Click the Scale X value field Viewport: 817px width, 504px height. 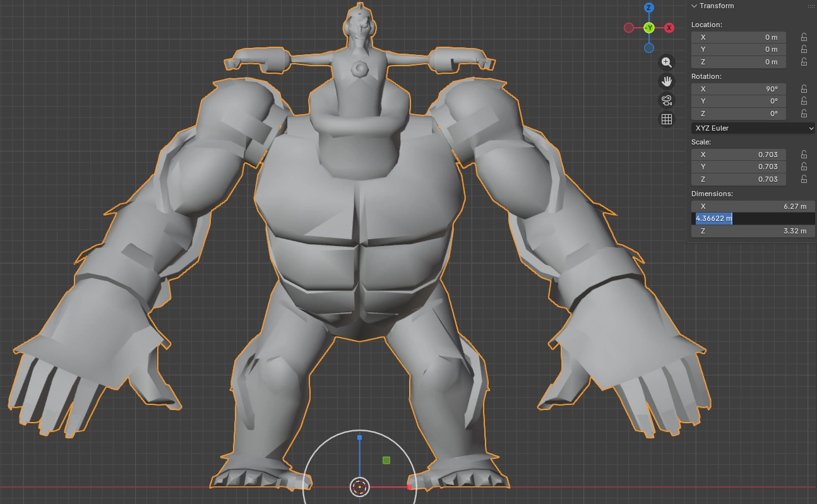pyautogui.click(x=739, y=155)
